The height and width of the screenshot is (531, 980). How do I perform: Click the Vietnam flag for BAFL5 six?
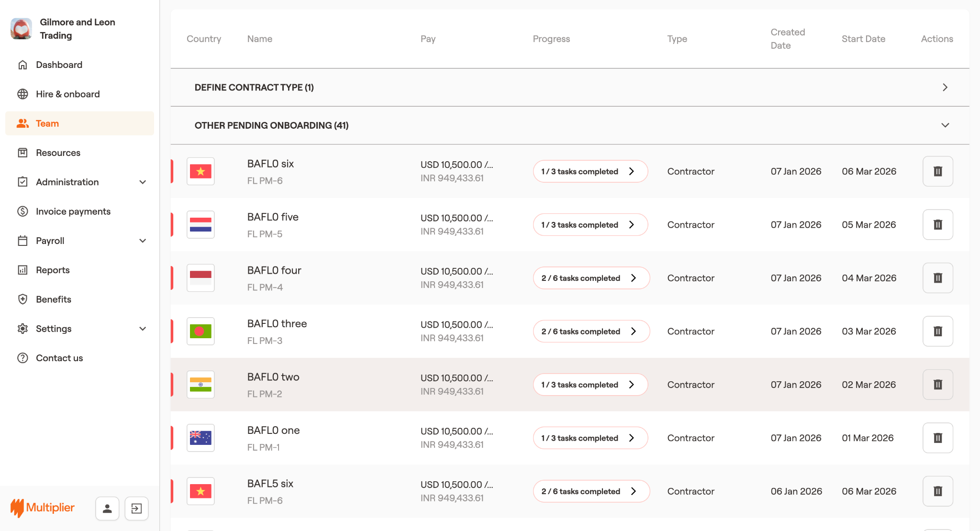click(200, 491)
